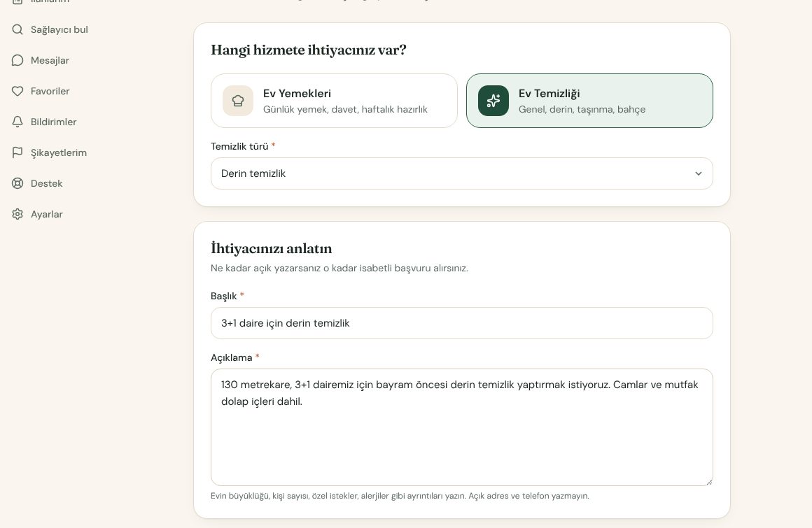Click the "İhtiyacınızı anlatın" heading
This screenshot has height=528, width=812.
point(272,249)
